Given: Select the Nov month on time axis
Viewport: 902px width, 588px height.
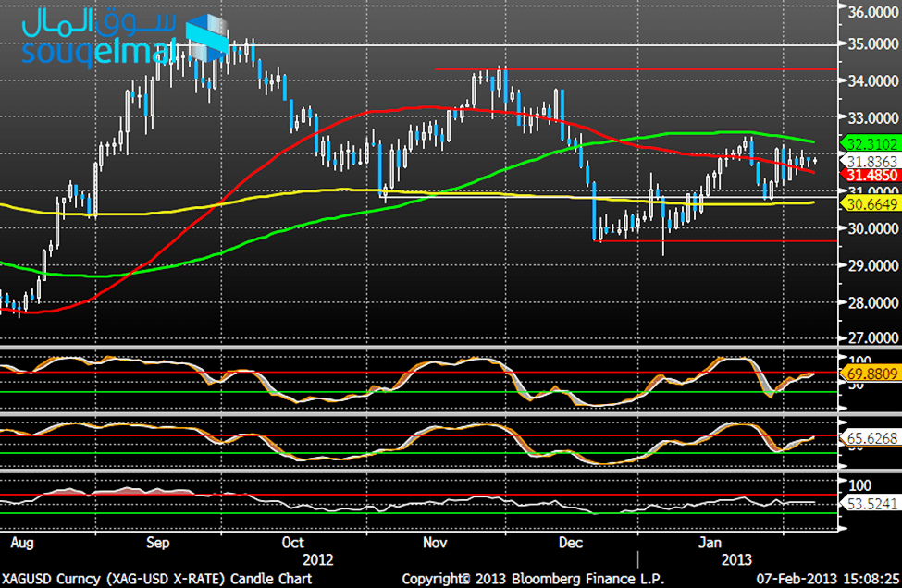Looking at the screenshot, I should tap(435, 541).
